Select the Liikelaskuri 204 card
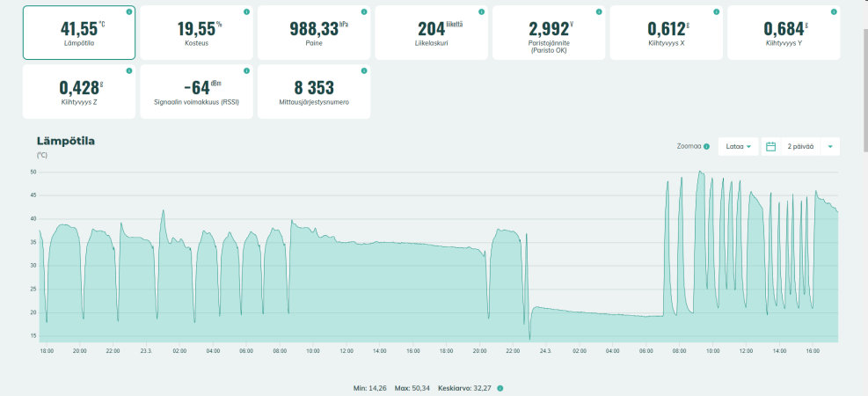This screenshot has height=396, width=868. tap(431, 33)
